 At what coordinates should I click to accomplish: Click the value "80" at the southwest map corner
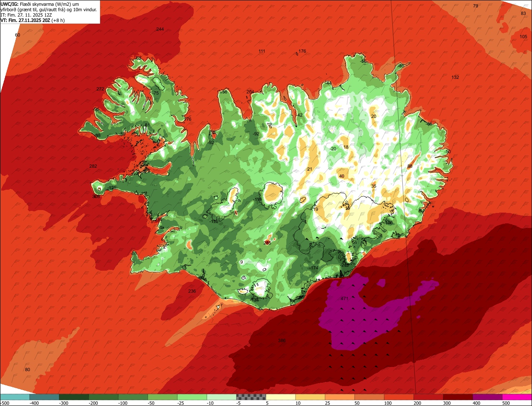click(x=28, y=370)
